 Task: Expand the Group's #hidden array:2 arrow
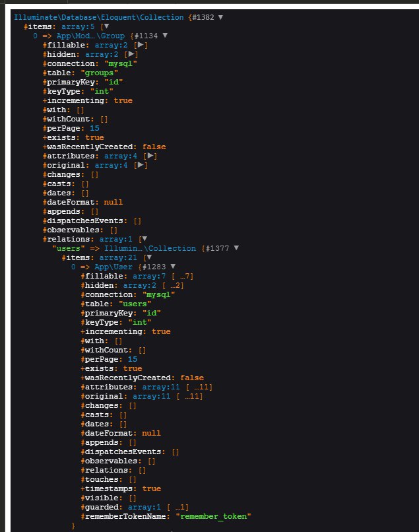131,54
